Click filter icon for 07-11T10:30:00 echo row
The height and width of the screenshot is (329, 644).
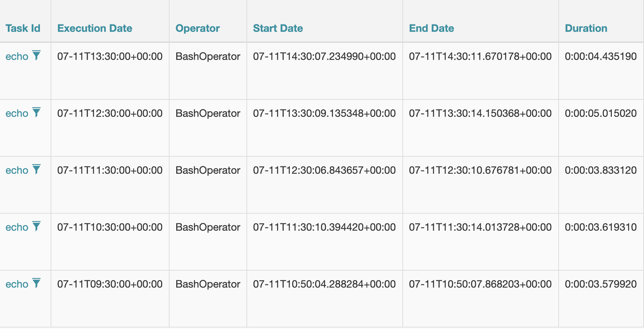pyautogui.click(x=36, y=227)
